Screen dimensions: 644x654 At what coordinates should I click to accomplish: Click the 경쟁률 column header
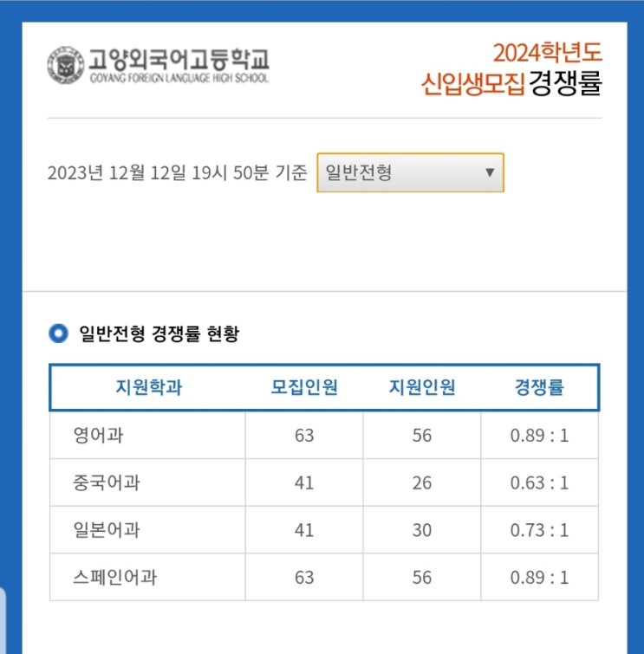tap(539, 387)
